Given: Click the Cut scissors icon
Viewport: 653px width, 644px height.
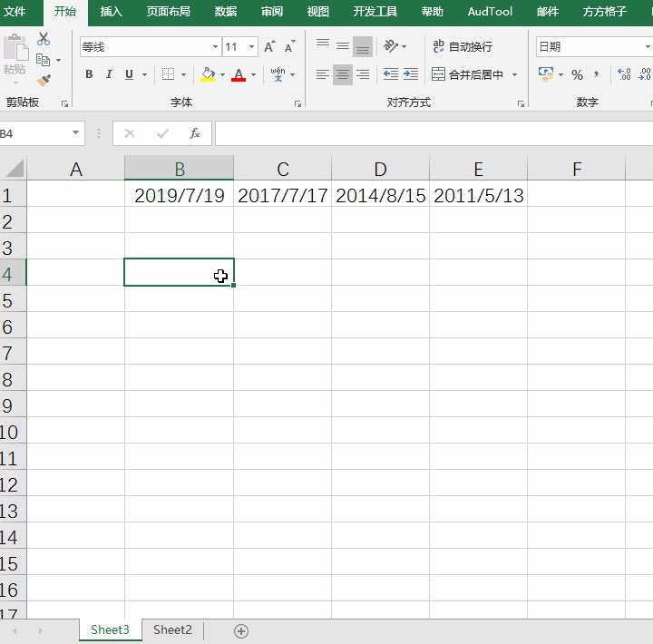Looking at the screenshot, I should pos(44,39).
